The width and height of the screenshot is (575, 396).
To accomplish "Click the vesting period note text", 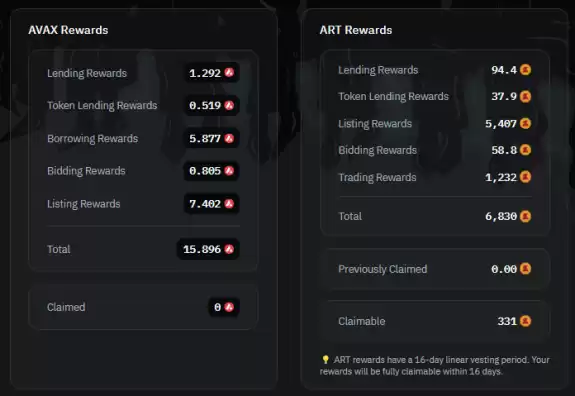I will click(x=435, y=365).
